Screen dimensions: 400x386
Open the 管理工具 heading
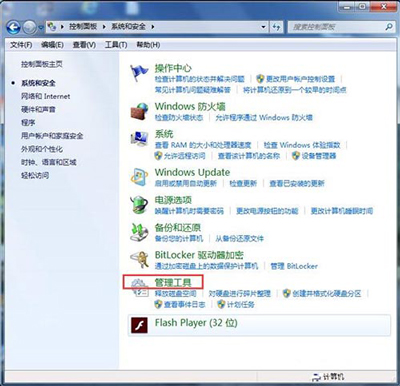click(x=173, y=283)
